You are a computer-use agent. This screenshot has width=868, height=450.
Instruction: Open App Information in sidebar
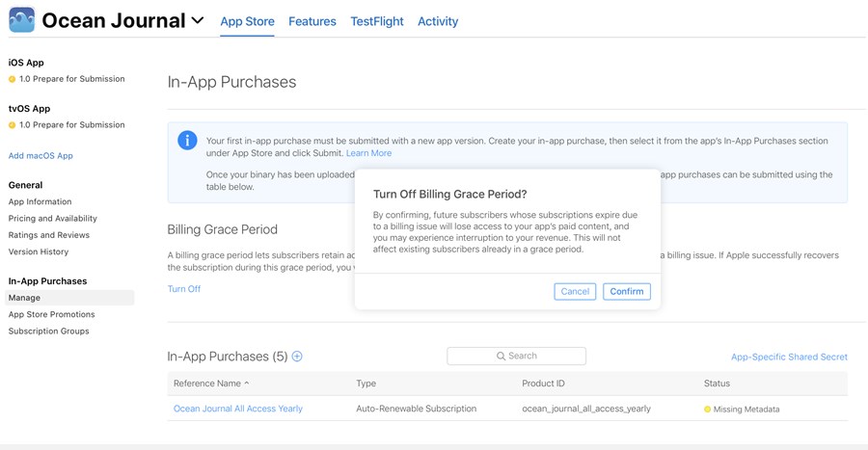point(40,201)
